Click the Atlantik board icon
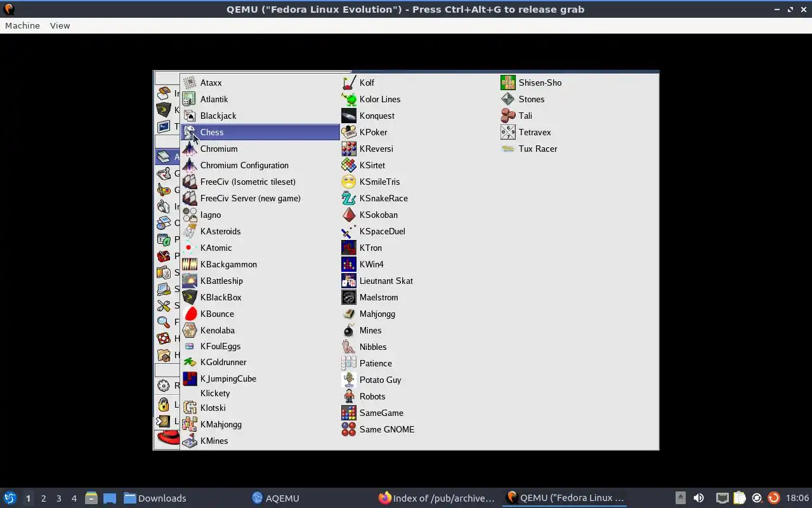 [x=189, y=99]
